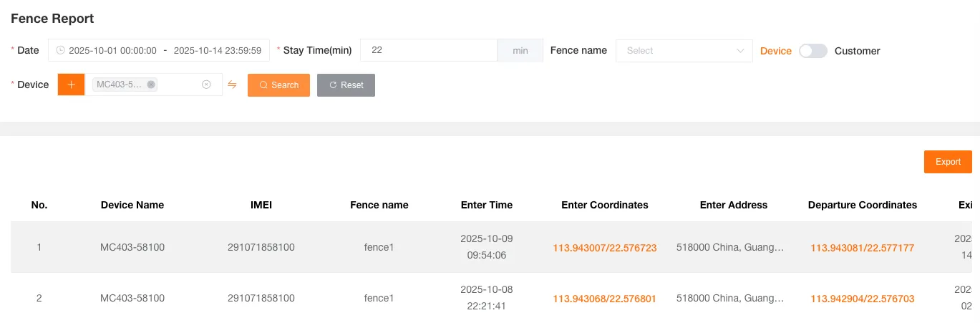Click the Enter Time column header
The height and width of the screenshot is (323, 980).
(486, 205)
